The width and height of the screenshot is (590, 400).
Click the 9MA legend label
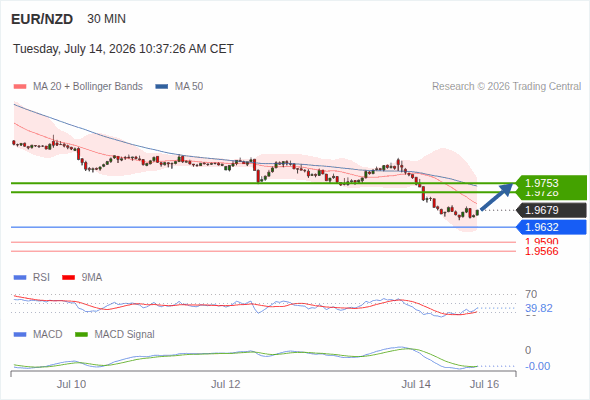(92, 278)
